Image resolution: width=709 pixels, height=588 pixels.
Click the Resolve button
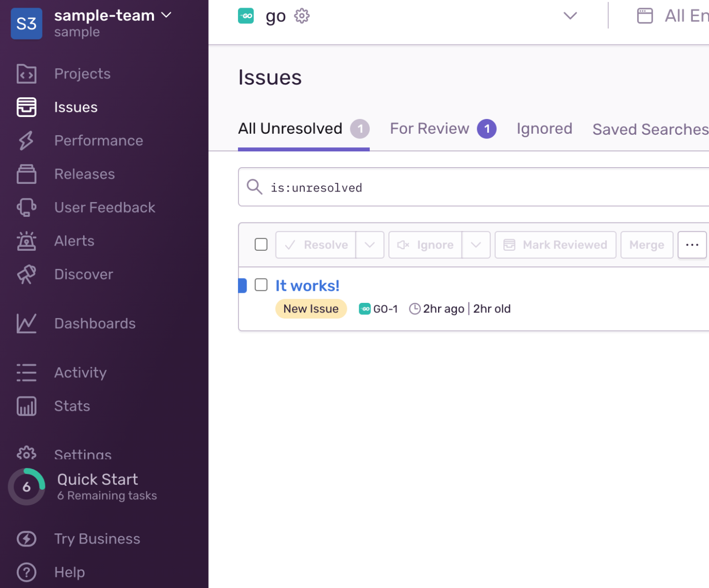click(316, 245)
